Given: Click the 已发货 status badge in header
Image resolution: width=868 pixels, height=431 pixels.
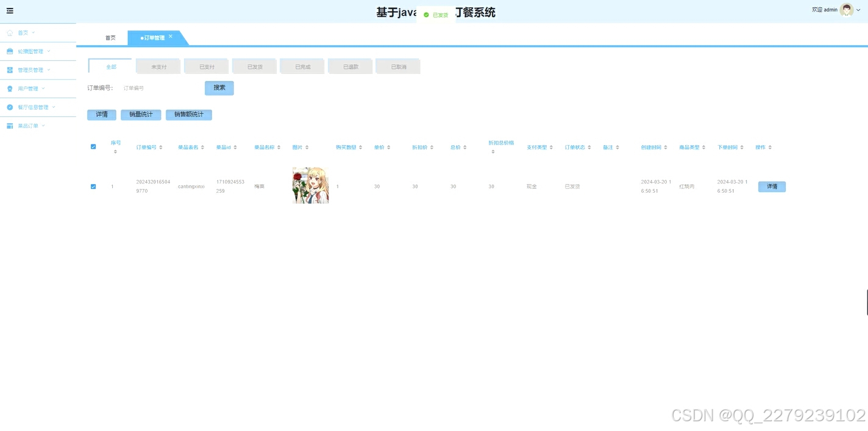Looking at the screenshot, I should point(436,14).
